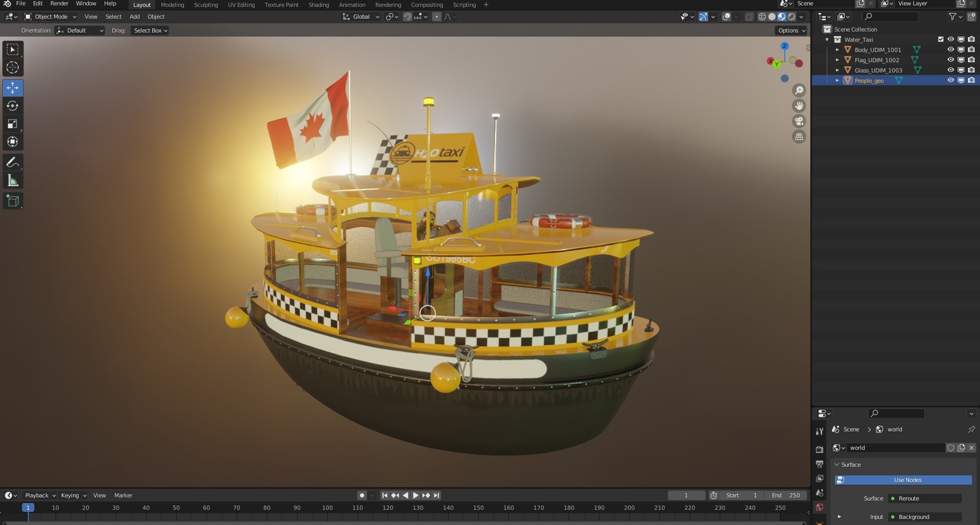Open the Shading workspace tab
This screenshot has width=980, height=525.
click(318, 5)
